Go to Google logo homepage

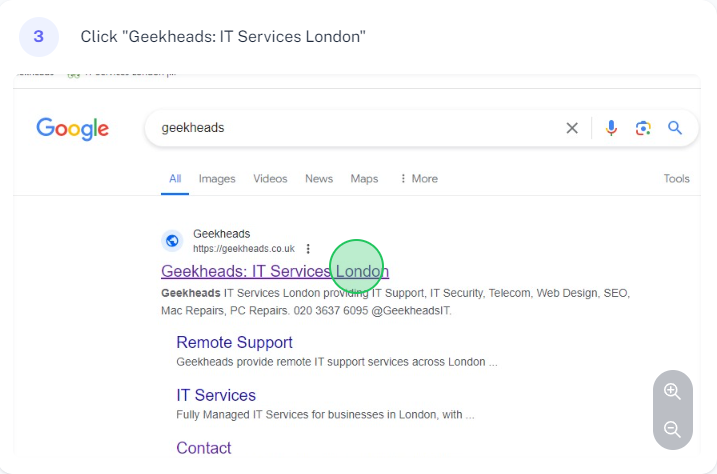click(x=73, y=129)
